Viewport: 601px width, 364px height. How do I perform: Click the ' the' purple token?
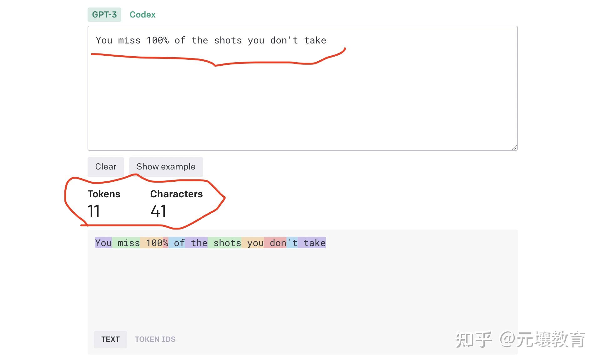coord(196,243)
